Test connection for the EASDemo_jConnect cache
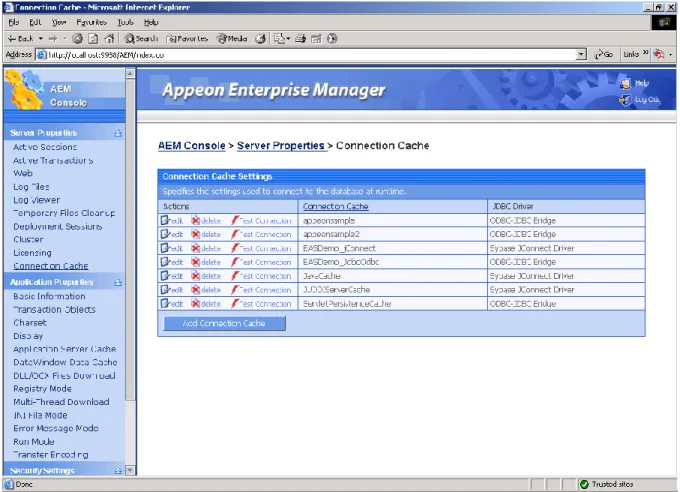Viewport: 680px width, 492px height. point(261,248)
